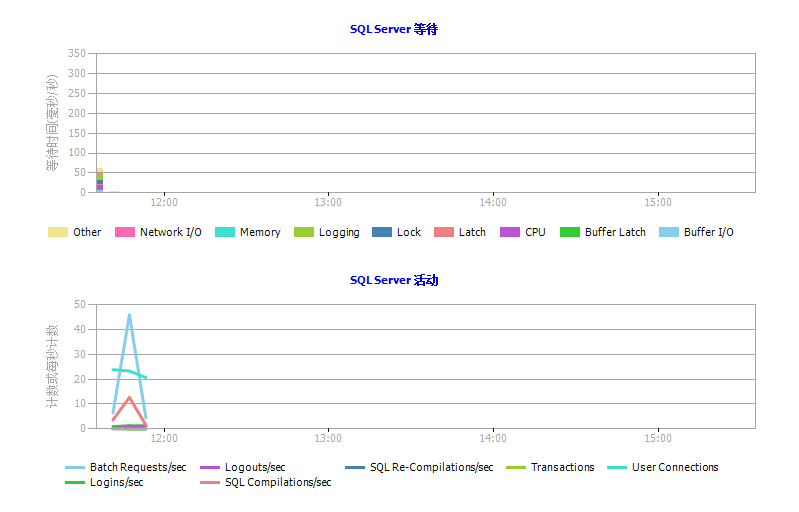Click the 13:00 tick label on waits chart
This screenshot has width=799, height=512.
point(328,203)
